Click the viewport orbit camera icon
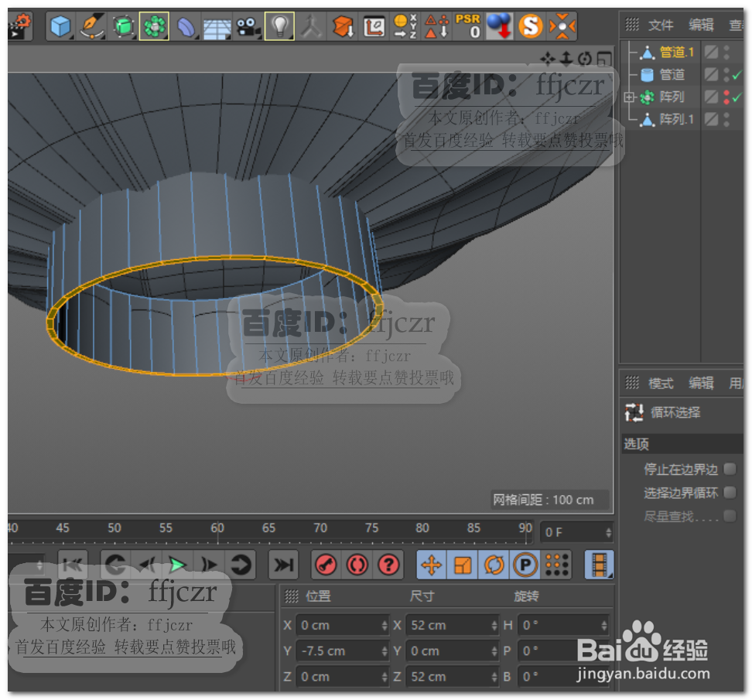752x700 pixels. [585, 59]
